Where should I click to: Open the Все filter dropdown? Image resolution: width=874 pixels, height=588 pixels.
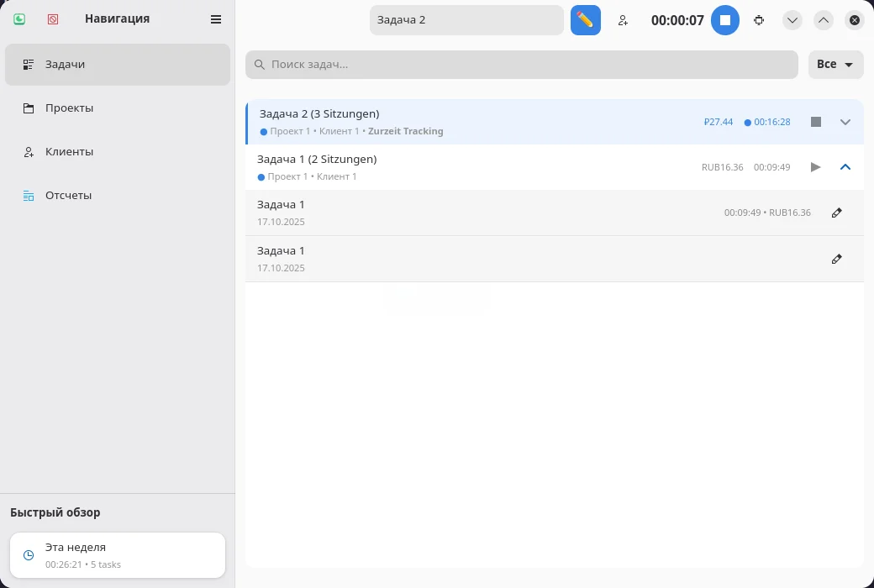pyautogui.click(x=835, y=65)
